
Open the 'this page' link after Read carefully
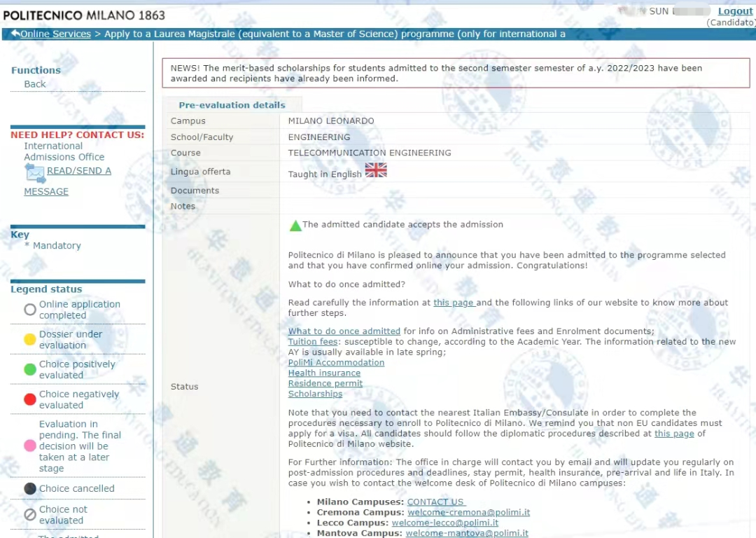454,303
